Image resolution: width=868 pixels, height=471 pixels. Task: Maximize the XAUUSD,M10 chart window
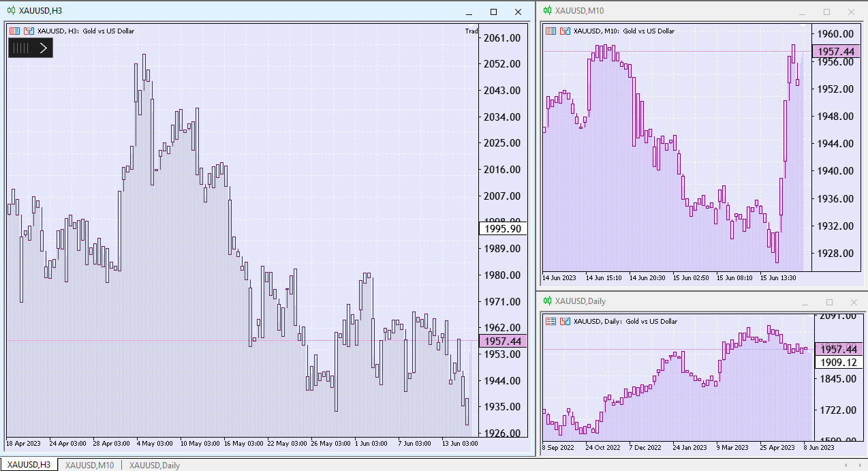point(827,12)
